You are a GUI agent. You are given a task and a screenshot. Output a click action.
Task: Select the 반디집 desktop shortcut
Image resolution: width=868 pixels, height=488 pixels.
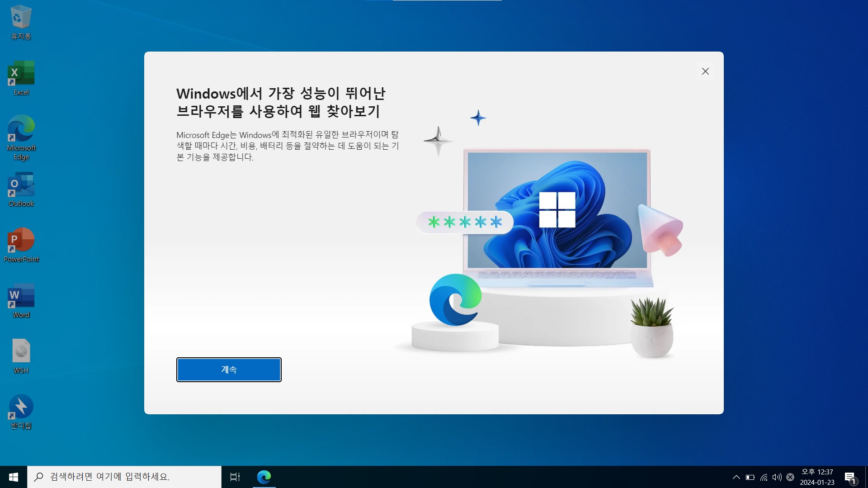(21, 412)
